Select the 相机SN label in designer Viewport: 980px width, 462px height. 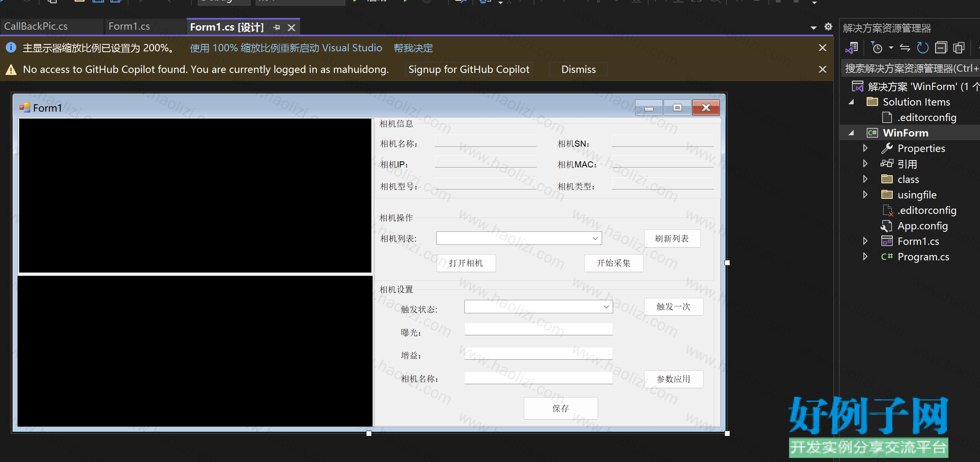pyautogui.click(x=573, y=144)
